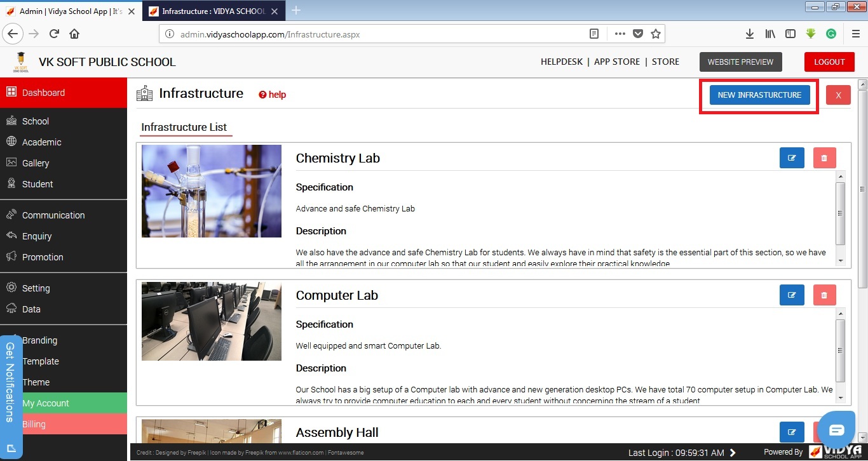Open page actions three-dot menu
Viewport: 868px width, 461px height.
[620, 34]
